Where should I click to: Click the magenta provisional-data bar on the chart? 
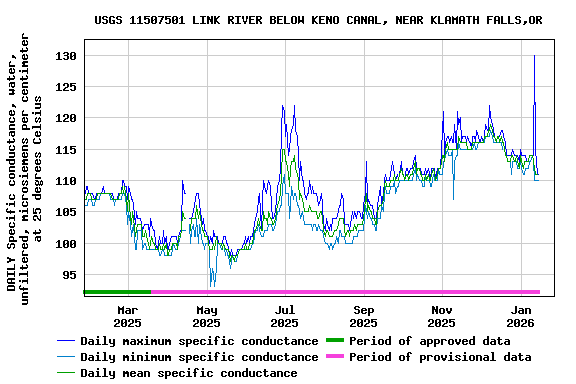point(345,292)
